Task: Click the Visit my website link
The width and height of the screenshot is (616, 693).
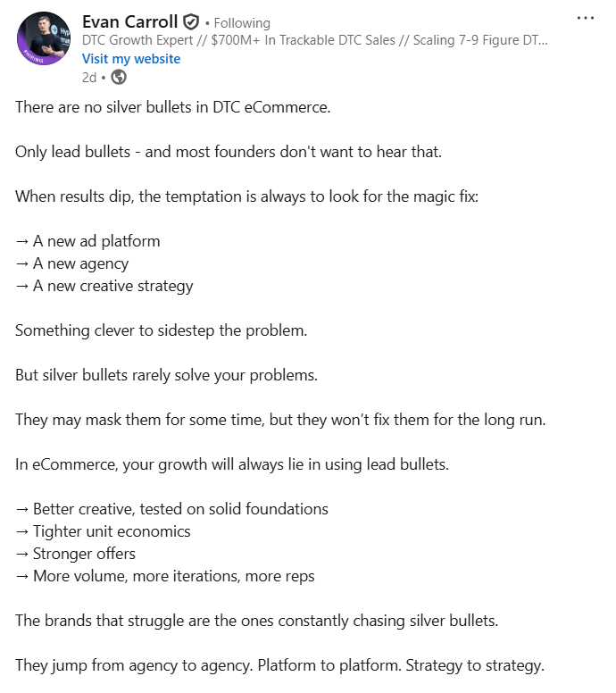Action: click(x=131, y=59)
